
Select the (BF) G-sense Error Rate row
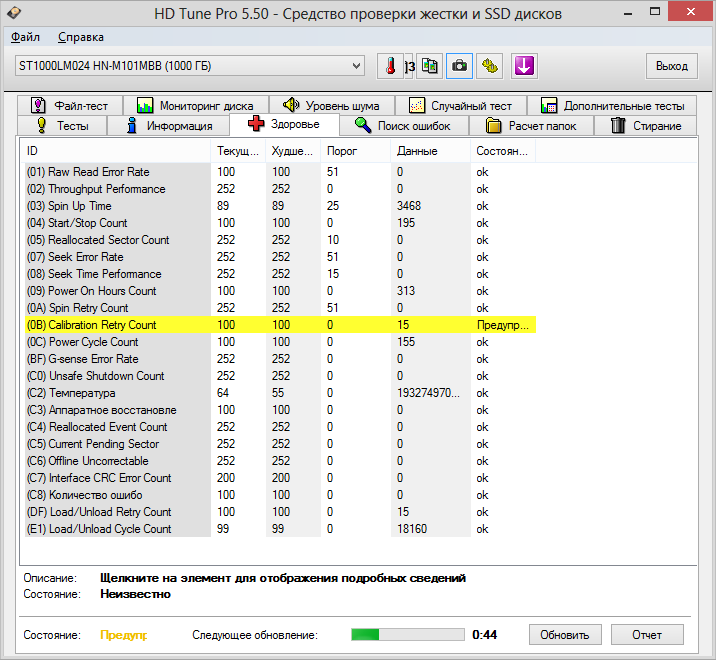[x=280, y=359]
